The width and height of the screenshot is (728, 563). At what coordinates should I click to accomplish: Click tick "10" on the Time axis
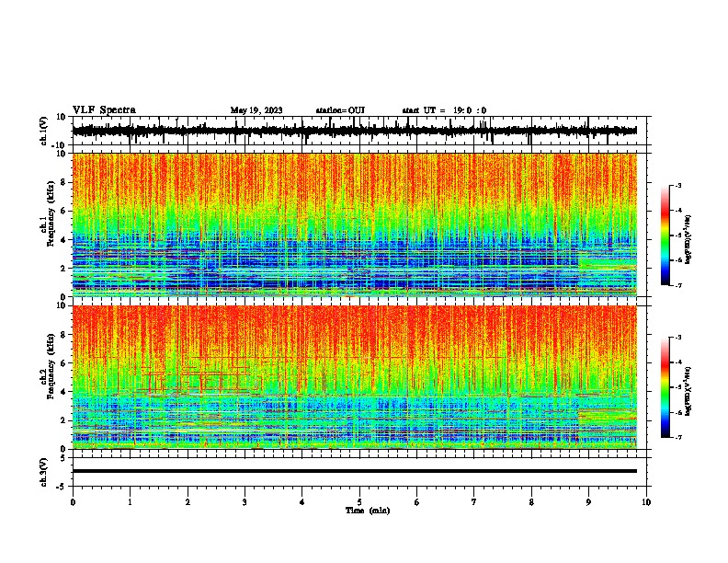coord(646,502)
